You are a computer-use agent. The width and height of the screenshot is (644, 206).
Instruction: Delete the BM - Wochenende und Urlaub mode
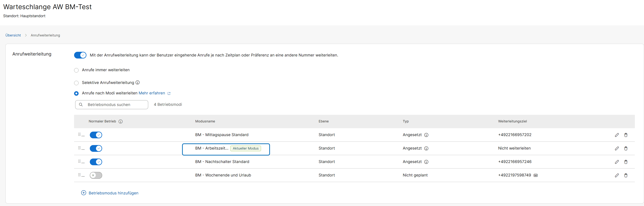pyautogui.click(x=626, y=175)
